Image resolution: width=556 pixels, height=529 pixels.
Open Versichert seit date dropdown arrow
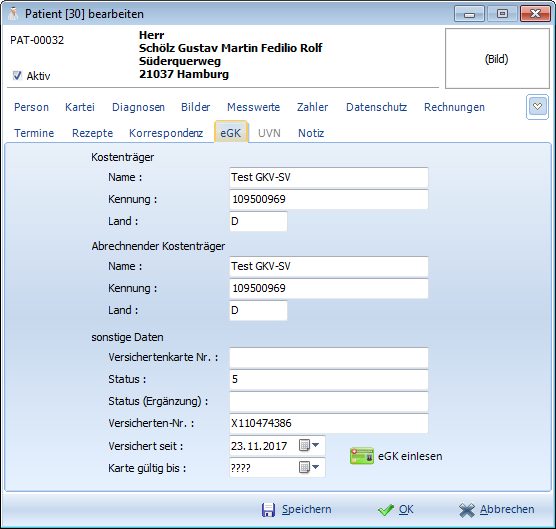point(316,445)
